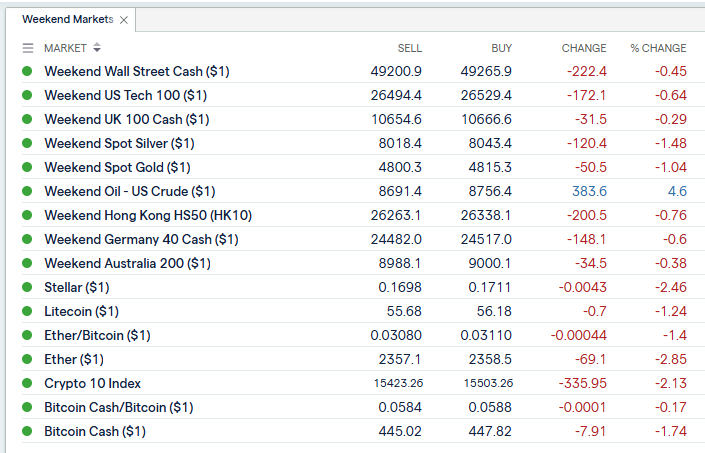Click green status dot for Bitcoin Cash/Bitcoin
Image resolution: width=705 pixels, height=453 pixels.
(27, 407)
